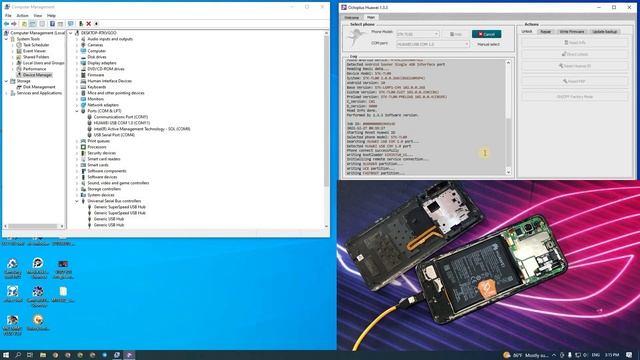Switch to the Welcome tab in Octoplus
The image size is (640, 360).
(352, 18)
